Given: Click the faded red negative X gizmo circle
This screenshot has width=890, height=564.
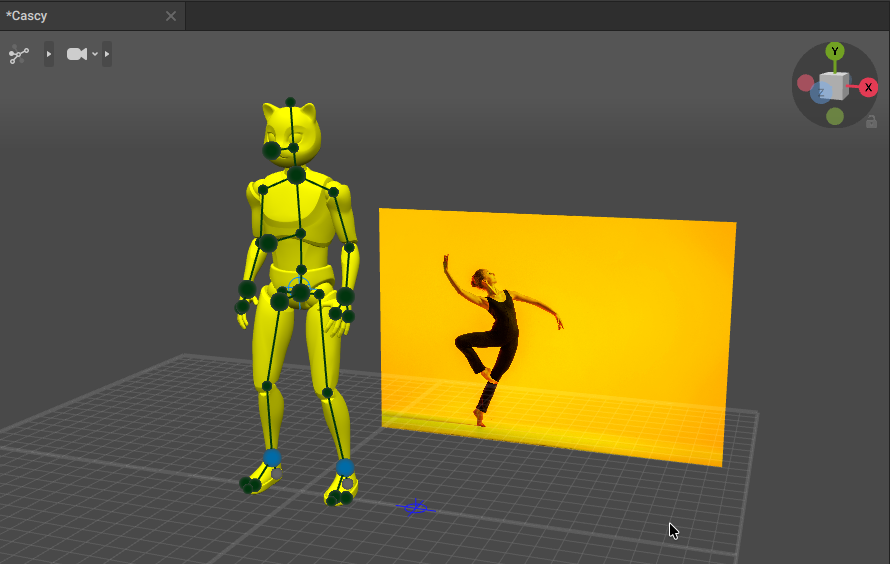Looking at the screenshot, I should pos(805,83).
